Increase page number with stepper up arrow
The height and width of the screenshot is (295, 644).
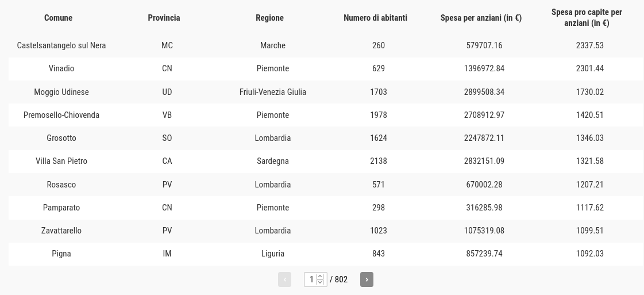(x=320, y=277)
